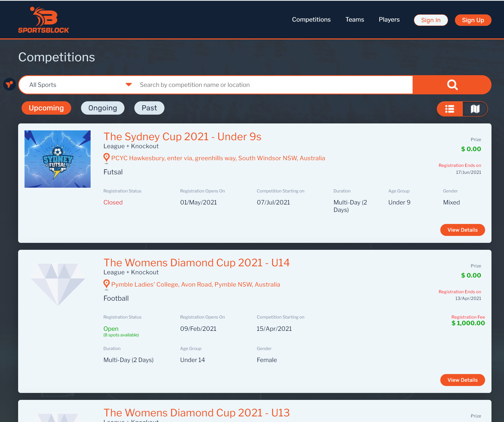This screenshot has width=504, height=422.
Task: View details of the Sydney Cup 2021
Action: pos(462,230)
